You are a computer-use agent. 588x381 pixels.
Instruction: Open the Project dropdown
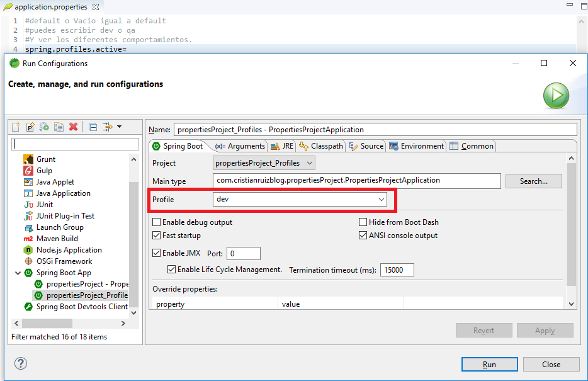coord(264,163)
